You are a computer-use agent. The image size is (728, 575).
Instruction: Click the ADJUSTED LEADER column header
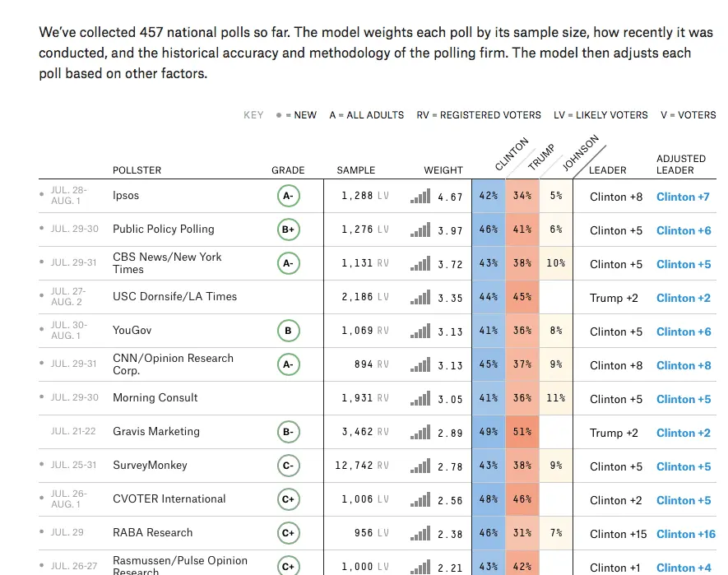point(680,165)
